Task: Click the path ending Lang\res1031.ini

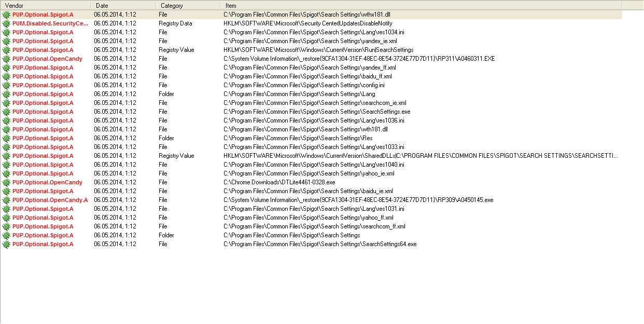Action: click(314, 209)
